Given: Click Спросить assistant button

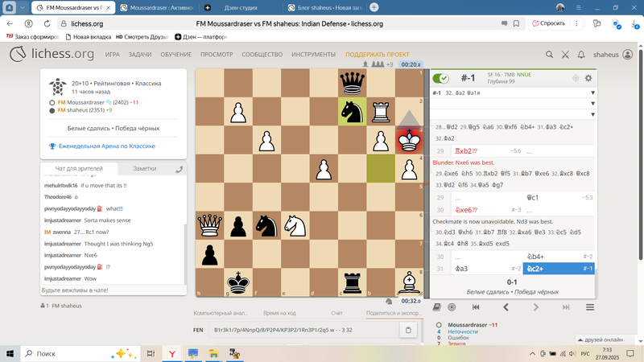Looking at the screenshot, I should [548, 23].
